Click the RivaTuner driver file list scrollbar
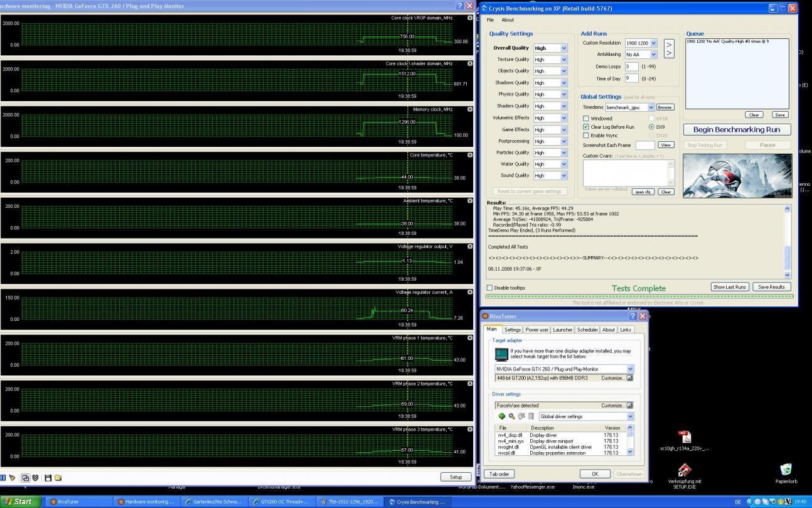This screenshot has height=508, width=812. (630, 440)
